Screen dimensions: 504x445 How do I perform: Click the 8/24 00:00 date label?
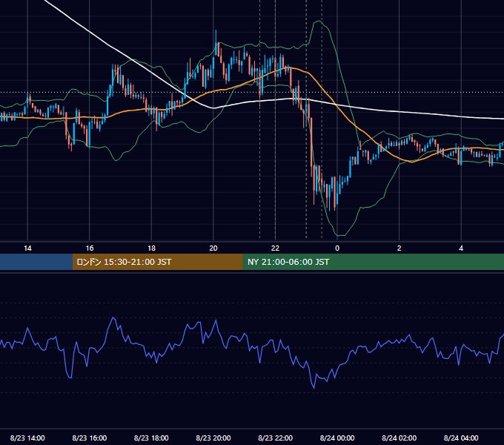point(337,438)
